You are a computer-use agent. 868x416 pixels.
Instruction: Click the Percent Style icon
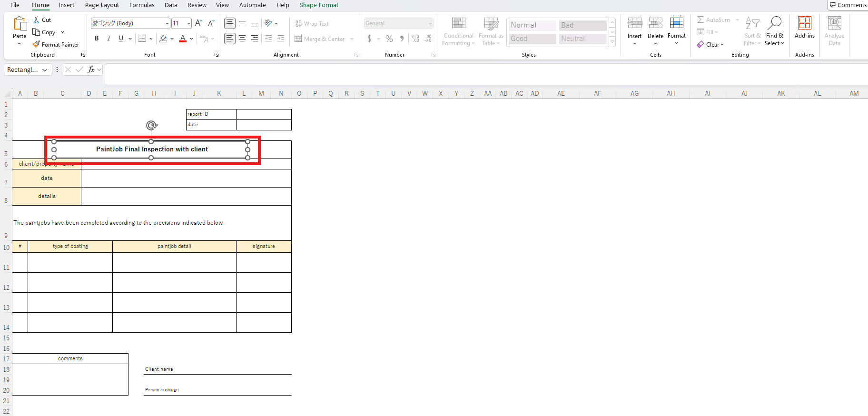coord(389,39)
